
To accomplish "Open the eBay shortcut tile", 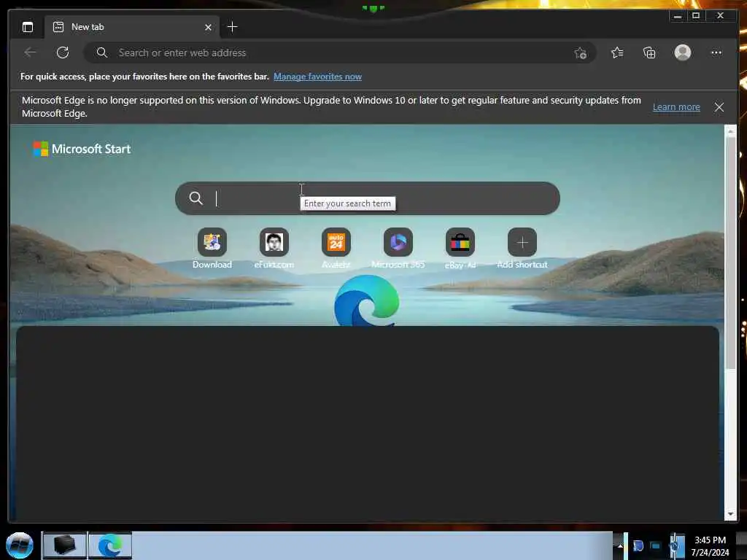I will [460, 248].
